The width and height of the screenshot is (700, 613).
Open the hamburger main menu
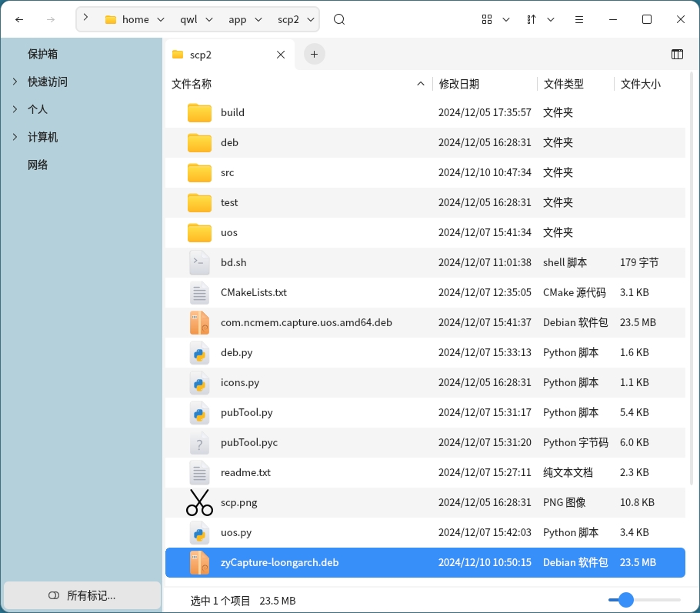point(579,20)
